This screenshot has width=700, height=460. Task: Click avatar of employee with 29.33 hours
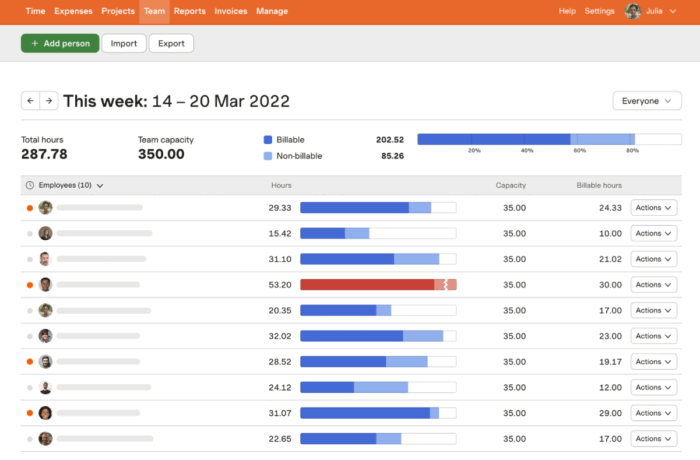coord(45,208)
